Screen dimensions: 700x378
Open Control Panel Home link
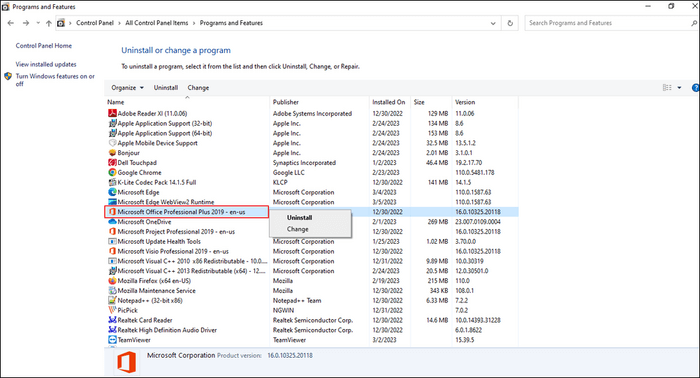(x=44, y=46)
